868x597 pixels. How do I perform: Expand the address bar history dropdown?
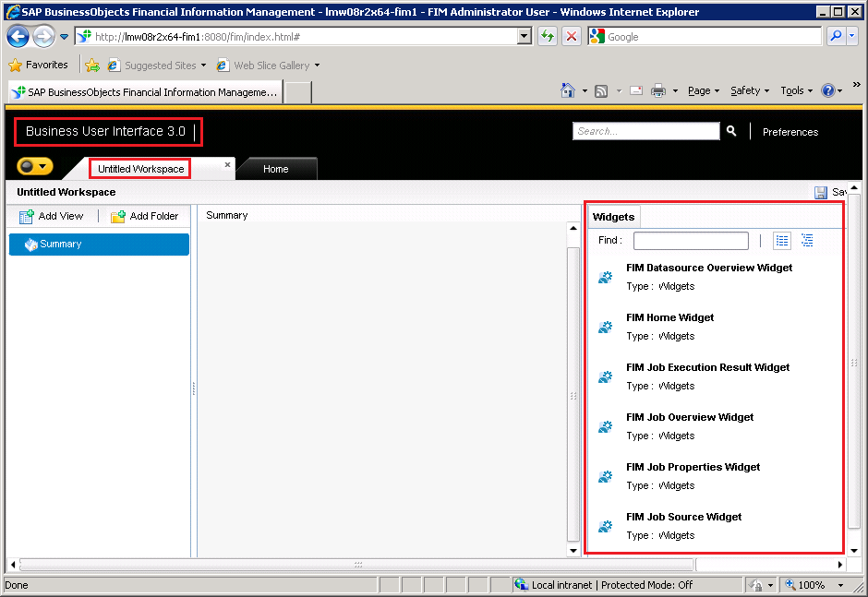524,37
